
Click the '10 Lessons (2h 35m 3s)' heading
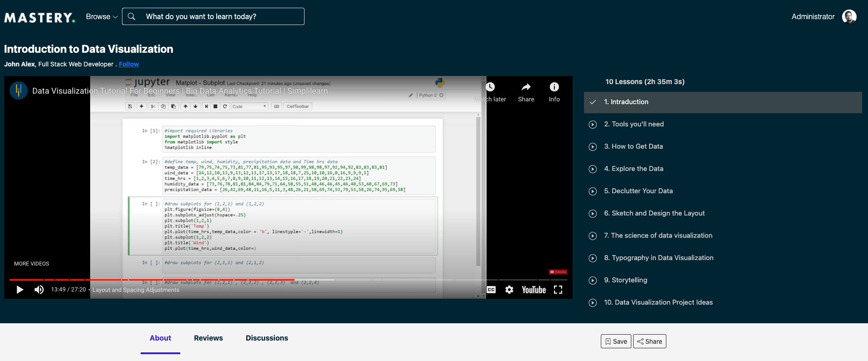[x=645, y=82]
